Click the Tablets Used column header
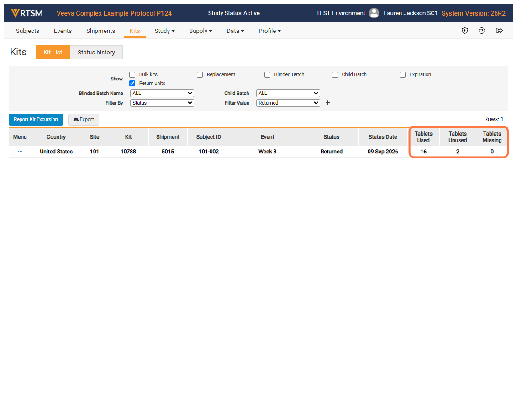Image resolution: width=517 pixels, height=420 pixels. [x=423, y=137]
